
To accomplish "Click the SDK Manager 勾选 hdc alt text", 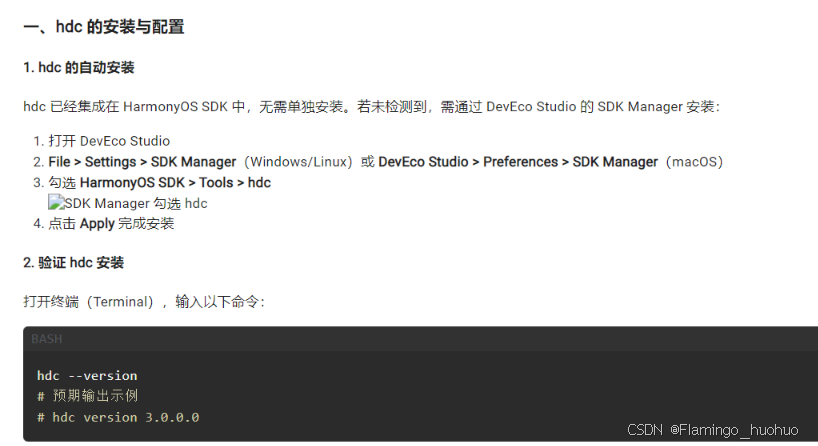I will [x=136, y=203].
